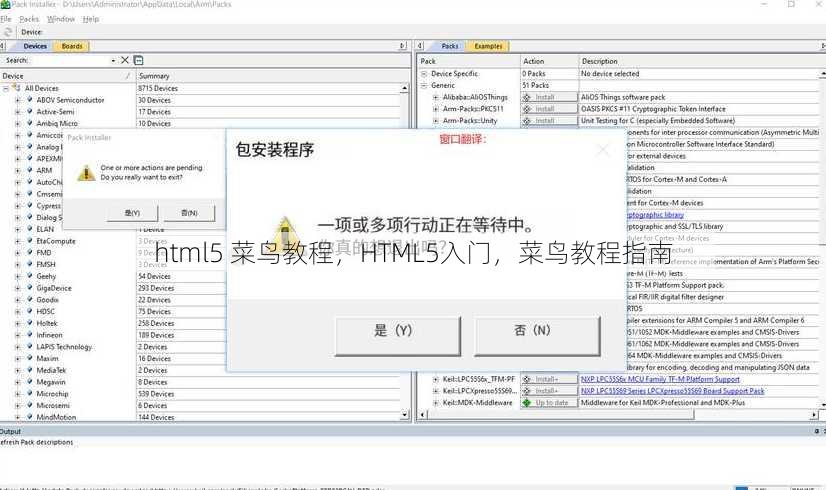This screenshot has height=490, width=826.
Task: Click Install+ for Keil::LPC55S6x_TFM-PF
Action: 549,379
